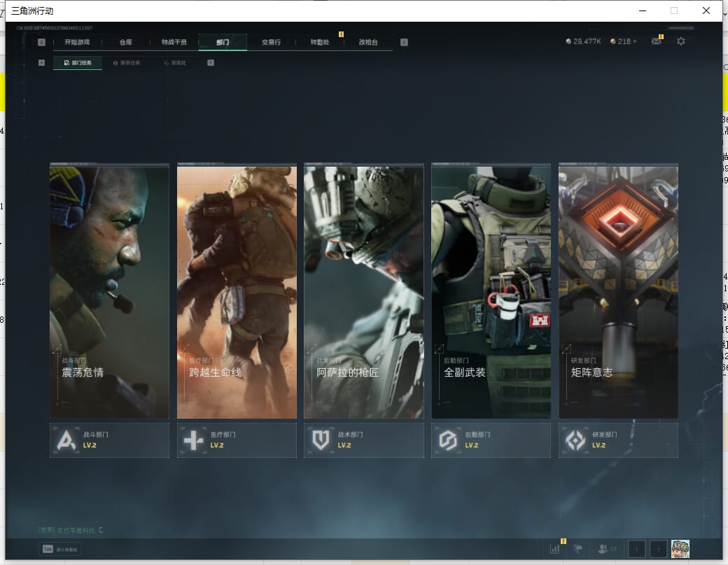Click the Tab key chat hint icon

tap(48, 549)
